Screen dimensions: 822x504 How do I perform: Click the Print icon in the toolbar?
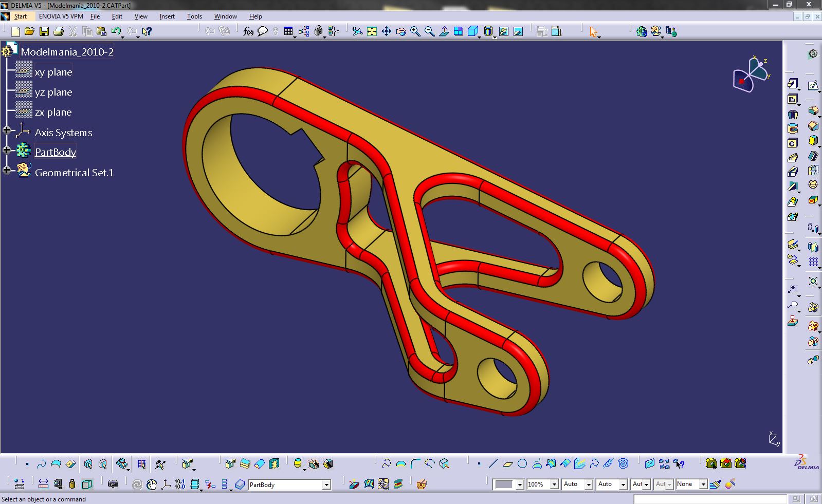[59, 31]
